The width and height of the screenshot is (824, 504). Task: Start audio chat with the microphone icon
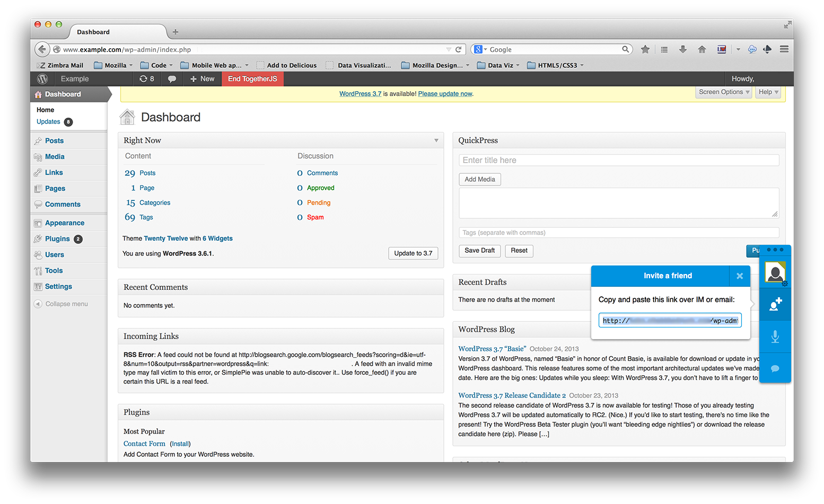(775, 337)
